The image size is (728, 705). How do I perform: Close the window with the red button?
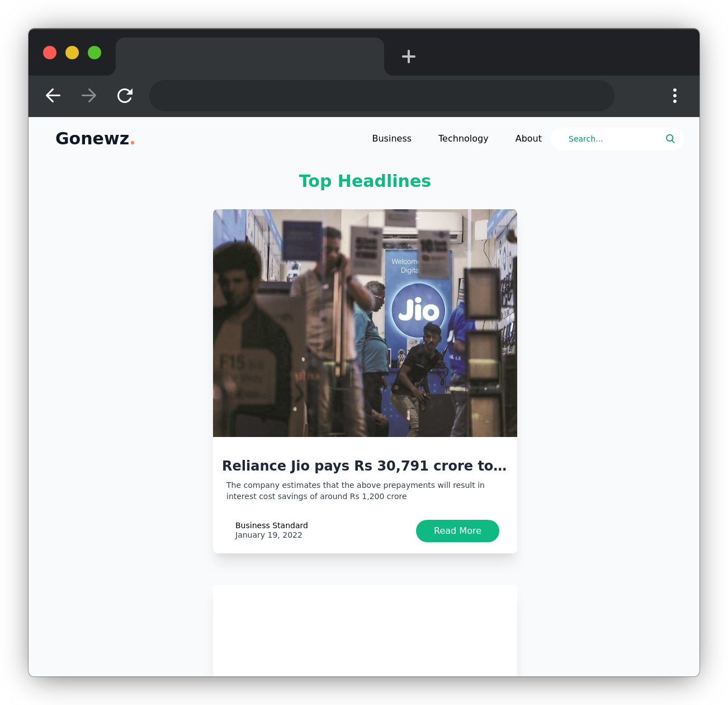[x=50, y=53]
